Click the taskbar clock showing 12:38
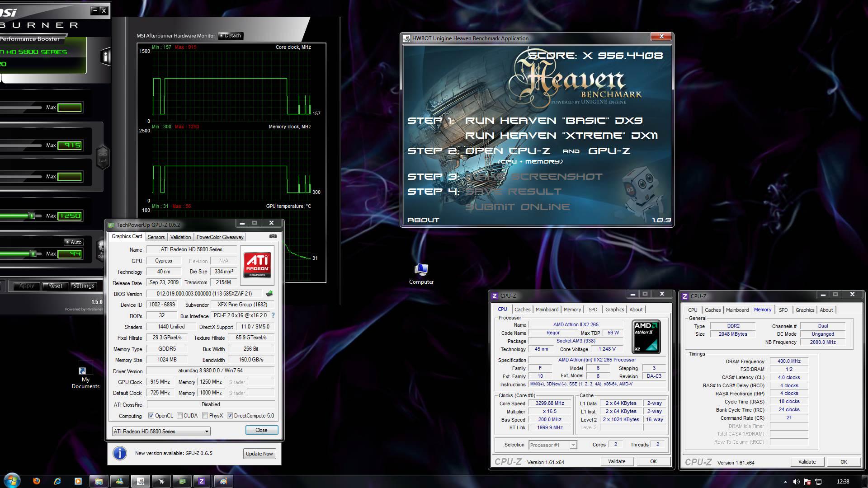The height and width of the screenshot is (488, 868). (843, 482)
